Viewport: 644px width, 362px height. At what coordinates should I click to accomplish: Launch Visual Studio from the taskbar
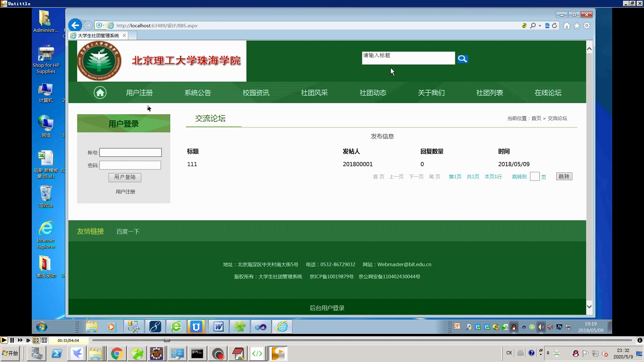pos(260,327)
